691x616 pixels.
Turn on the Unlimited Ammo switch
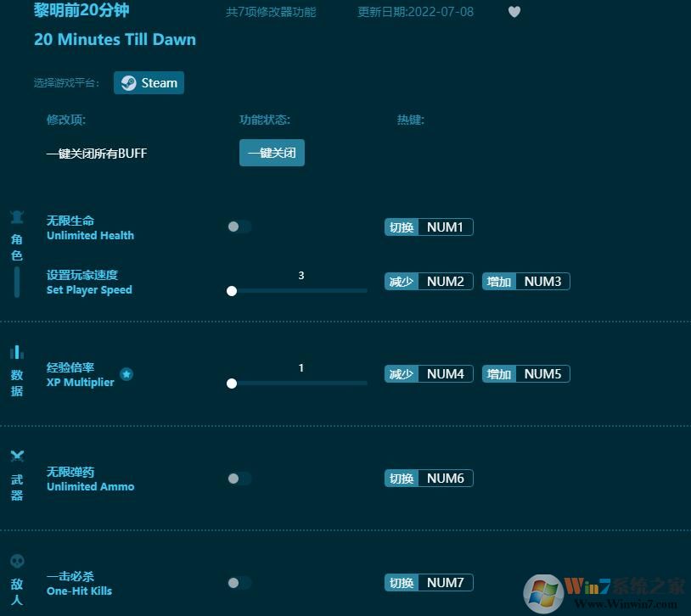coord(238,478)
